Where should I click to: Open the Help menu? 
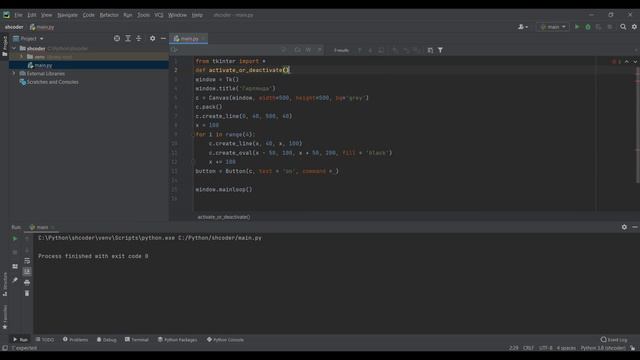(197, 15)
